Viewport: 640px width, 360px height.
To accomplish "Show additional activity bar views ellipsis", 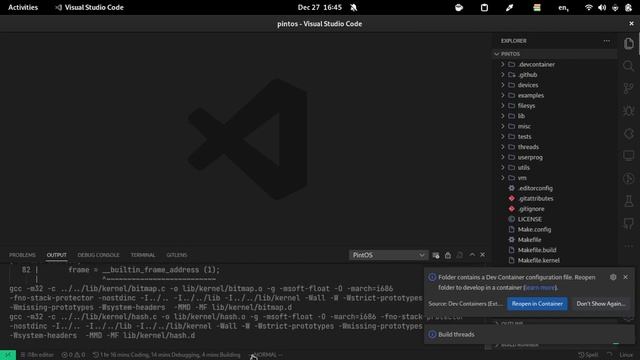I will [629, 246].
